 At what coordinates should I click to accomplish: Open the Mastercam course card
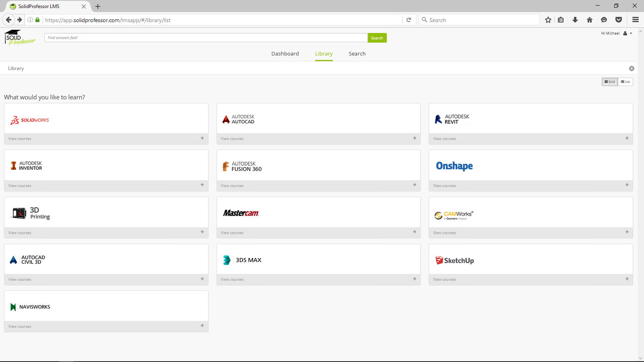[318, 213]
